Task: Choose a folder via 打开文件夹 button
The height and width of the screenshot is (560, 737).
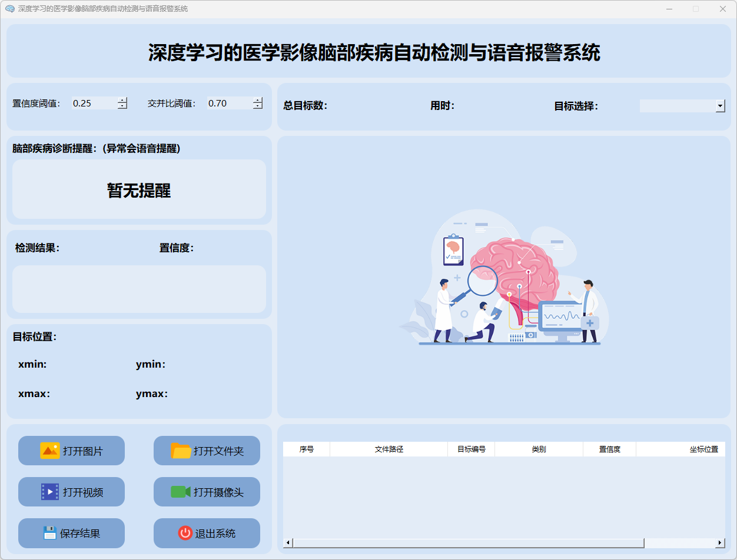Action: pyautogui.click(x=207, y=451)
